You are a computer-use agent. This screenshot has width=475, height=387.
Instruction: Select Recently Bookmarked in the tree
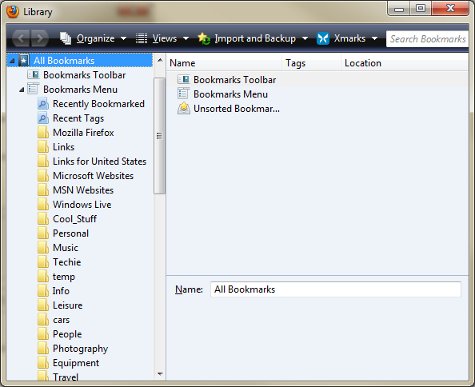click(98, 104)
